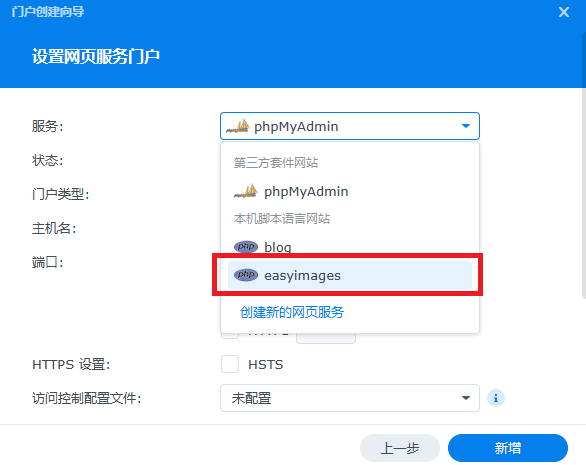Click the PHP logo next to easyimages
Screen dimensions: 586x465
click(x=246, y=275)
